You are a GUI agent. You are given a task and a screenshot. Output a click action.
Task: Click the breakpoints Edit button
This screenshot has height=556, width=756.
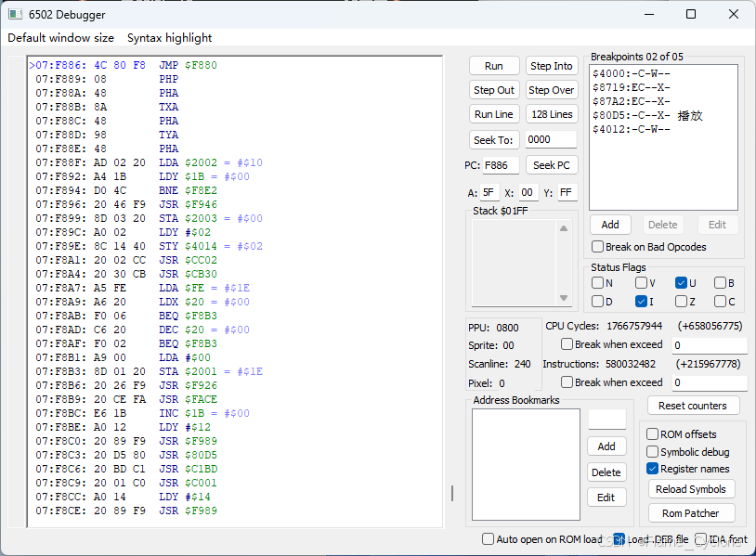point(717,225)
